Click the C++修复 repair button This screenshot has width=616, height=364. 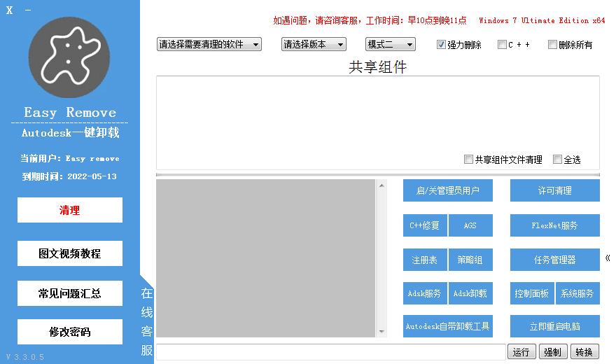pyautogui.click(x=425, y=225)
